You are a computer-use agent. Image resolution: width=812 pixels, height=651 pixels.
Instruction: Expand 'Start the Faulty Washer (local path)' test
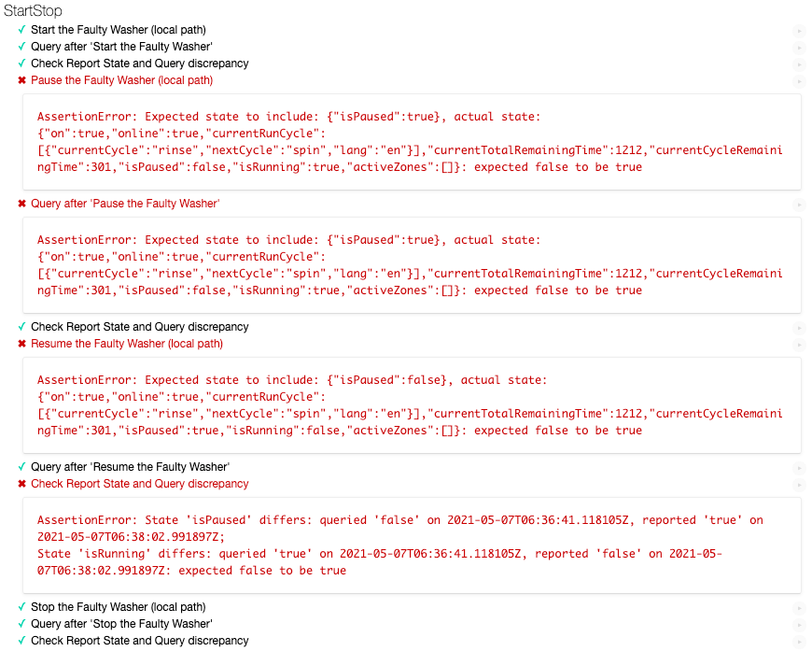point(118,30)
